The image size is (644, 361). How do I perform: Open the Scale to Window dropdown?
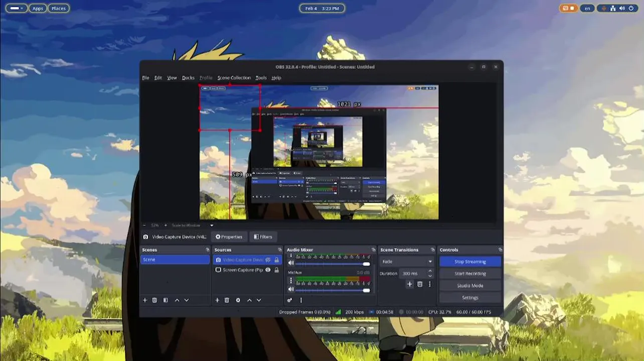tap(193, 225)
